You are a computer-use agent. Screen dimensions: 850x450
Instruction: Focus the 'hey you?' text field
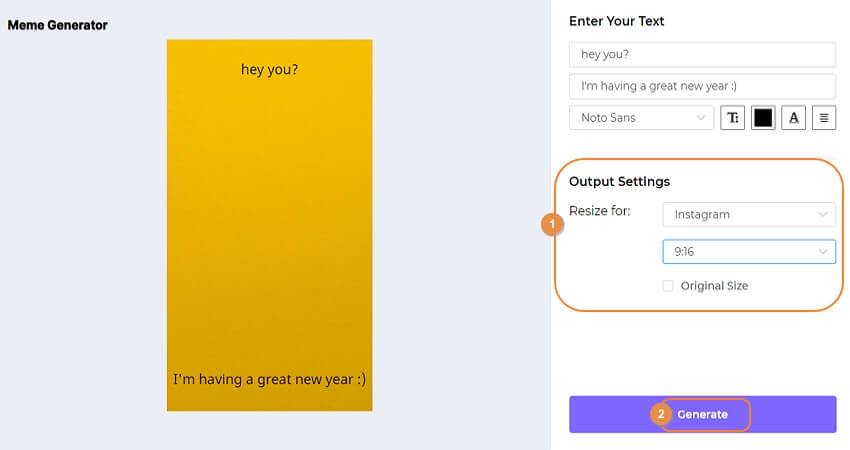tap(703, 54)
